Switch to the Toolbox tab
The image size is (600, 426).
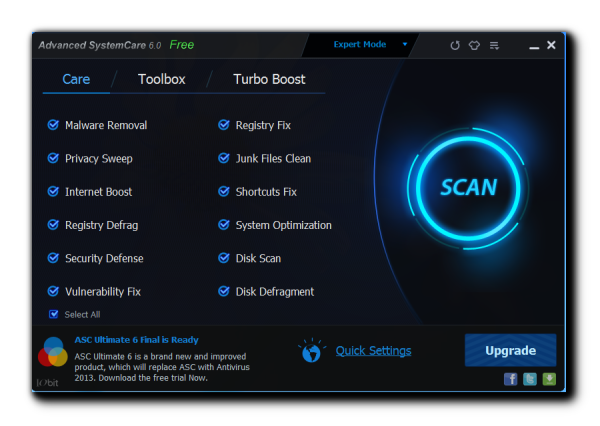point(161,79)
